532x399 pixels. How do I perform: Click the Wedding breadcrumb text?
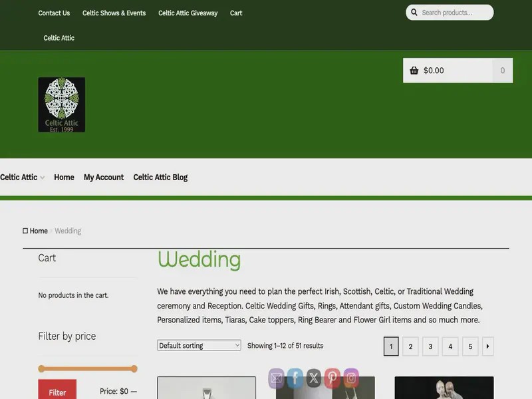[x=68, y=231]
